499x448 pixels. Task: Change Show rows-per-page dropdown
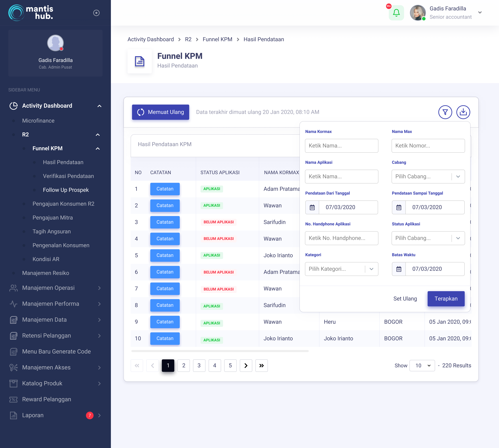(x=422, y=365)
